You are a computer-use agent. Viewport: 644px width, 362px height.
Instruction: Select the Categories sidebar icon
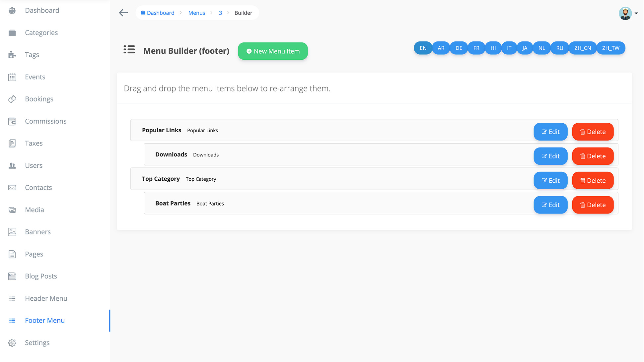12,32
